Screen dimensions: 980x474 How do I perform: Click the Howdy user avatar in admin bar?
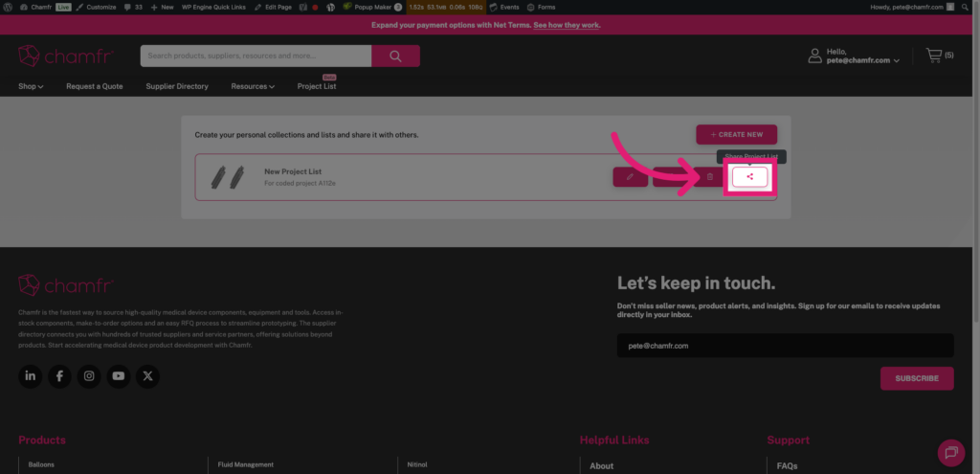pyautogui.click(x=950, y=7)
